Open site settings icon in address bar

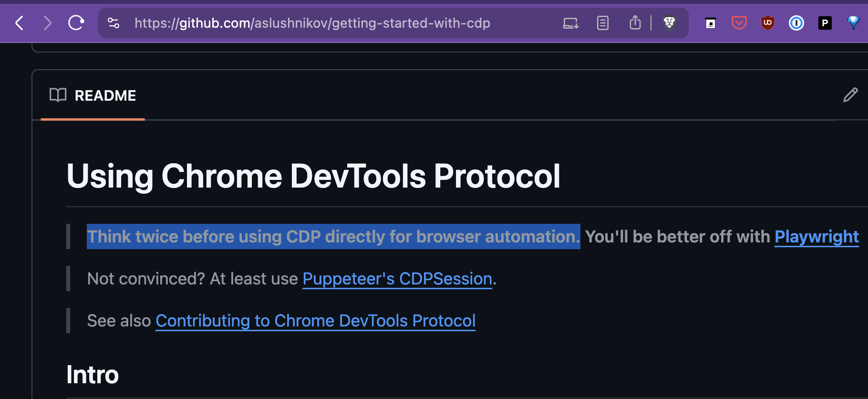coord(114,23)
